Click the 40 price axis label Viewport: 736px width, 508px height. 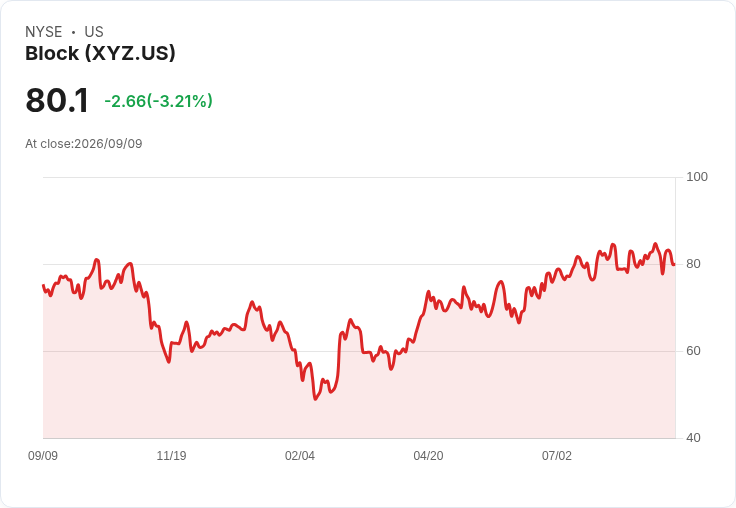click(693, 438)
